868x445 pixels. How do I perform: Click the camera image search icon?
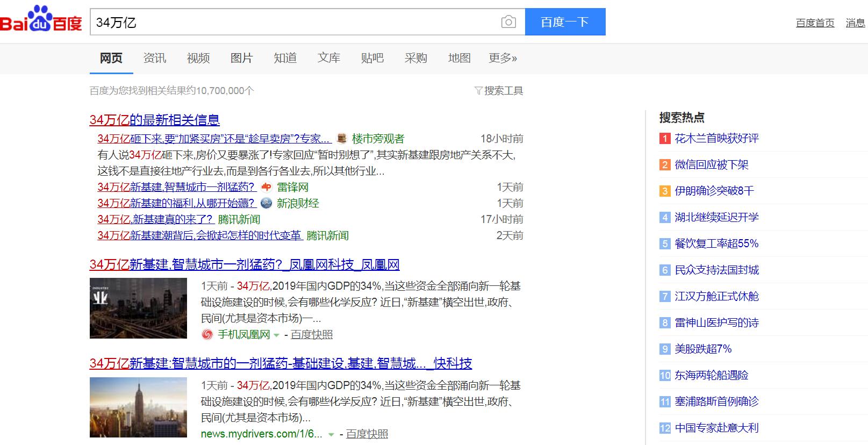coord(508,22)
